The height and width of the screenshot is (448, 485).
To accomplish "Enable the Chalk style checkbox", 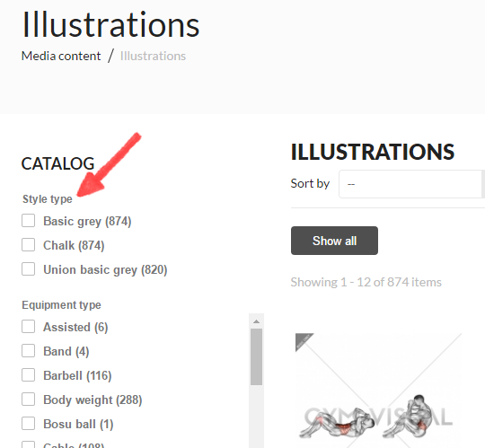I will pyautogui.click(x=28, y=245).
